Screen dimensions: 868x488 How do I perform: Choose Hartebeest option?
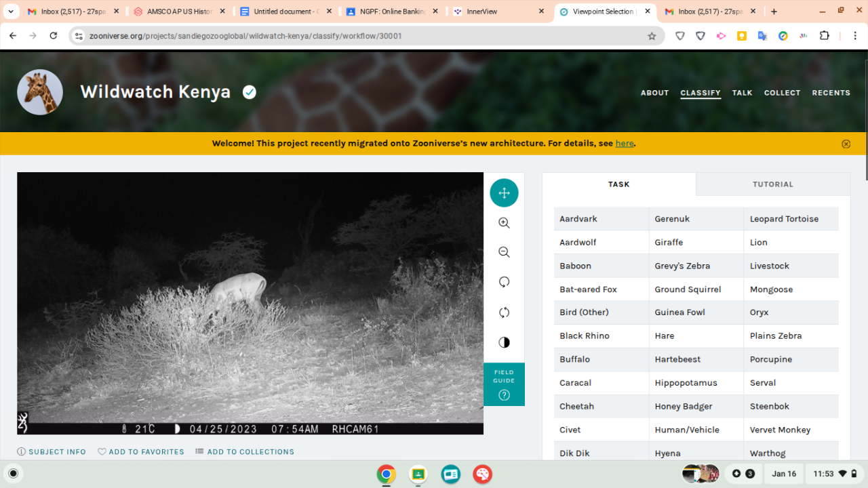pyautogui.click(x=696, y=359)
